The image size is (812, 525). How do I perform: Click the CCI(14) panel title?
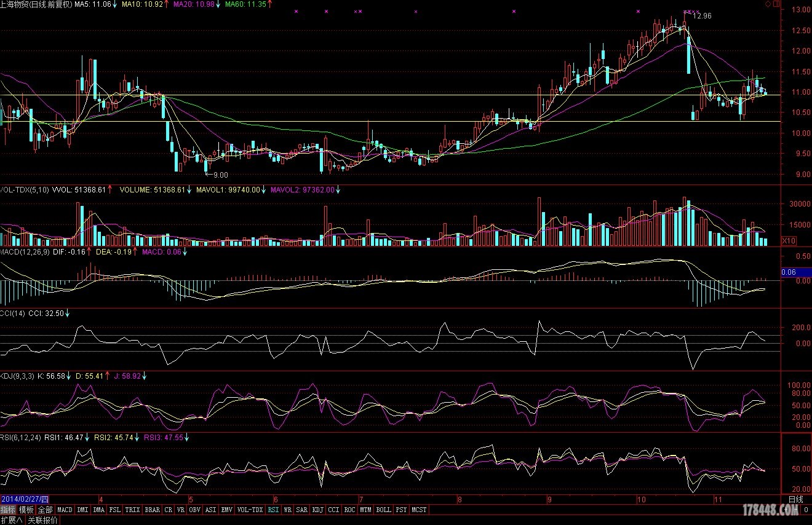pos(14,314)
